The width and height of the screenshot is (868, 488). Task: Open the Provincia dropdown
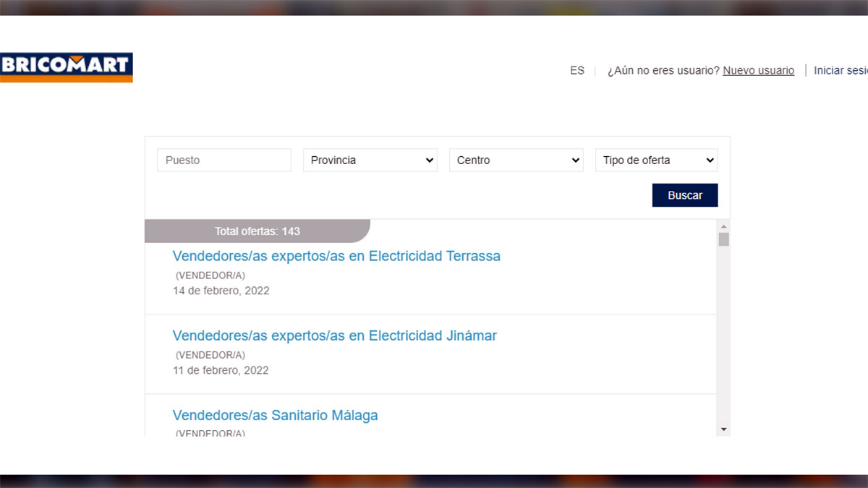[370, 160]
